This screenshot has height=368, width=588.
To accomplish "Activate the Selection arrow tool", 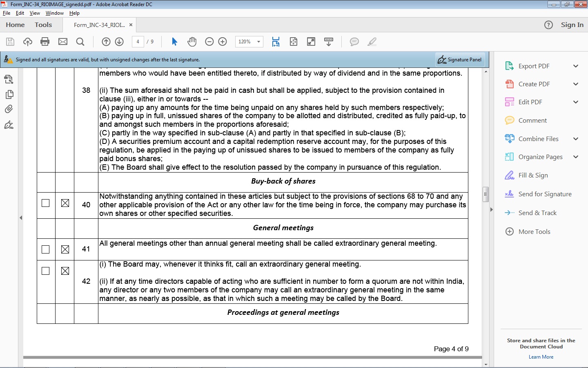I will pyautogui.click(x=174, y=41).
